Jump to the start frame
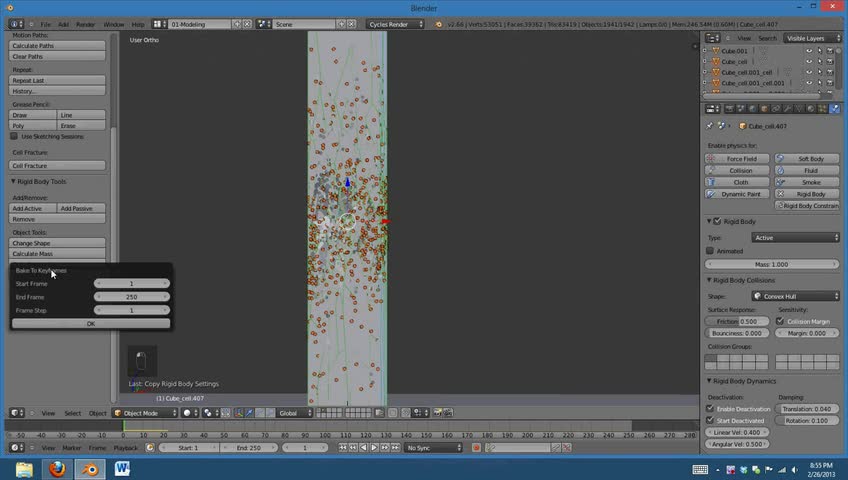The height and width of the screenshot is (480, 848). point(342,448)
